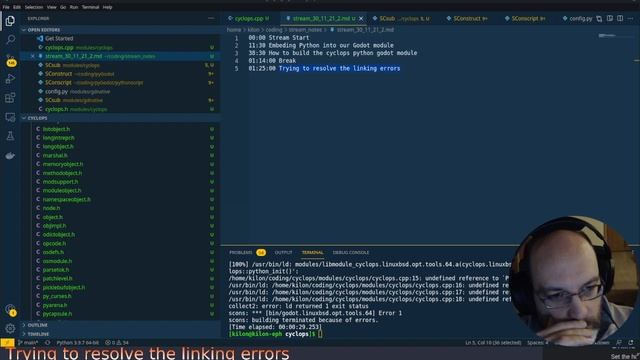This screenshot has width=640, height=360.
Task: Select the Python 3.9.7 interpreter status item
Action: coord(78,342)
